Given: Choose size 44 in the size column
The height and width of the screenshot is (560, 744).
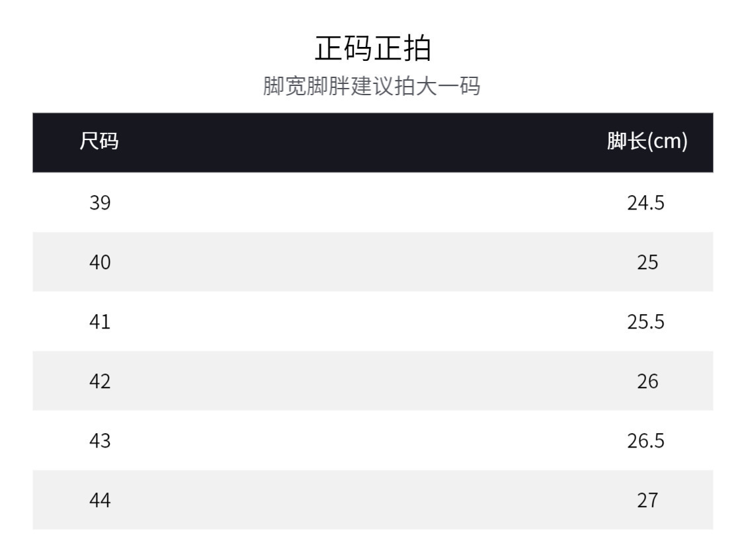Looking at the screenshot, I should [x=100, y=500].
